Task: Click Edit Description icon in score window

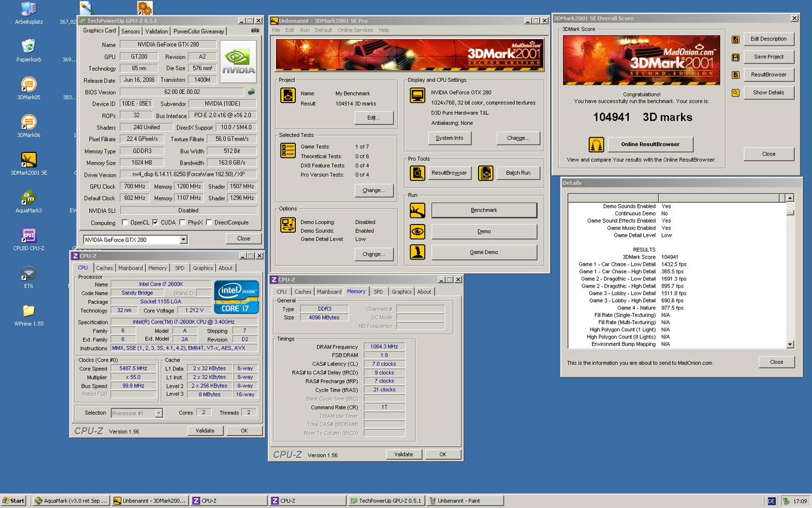Action: [x=735, y=39]
